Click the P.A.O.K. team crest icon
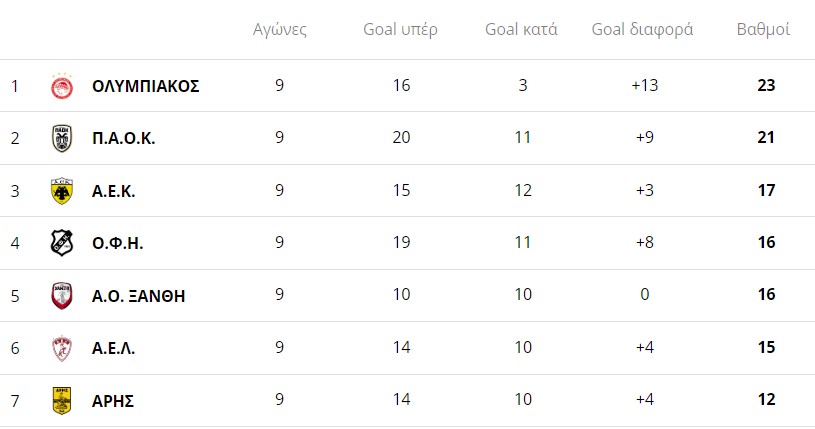This screenshot has height=429, width=815. tap(62, 138)
